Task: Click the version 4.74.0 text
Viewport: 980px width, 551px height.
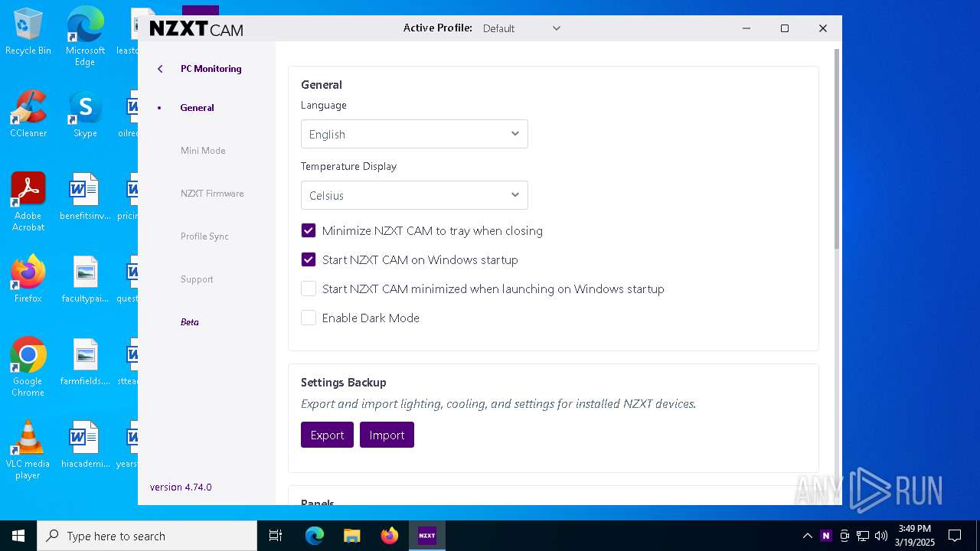Action: [181, 487]
